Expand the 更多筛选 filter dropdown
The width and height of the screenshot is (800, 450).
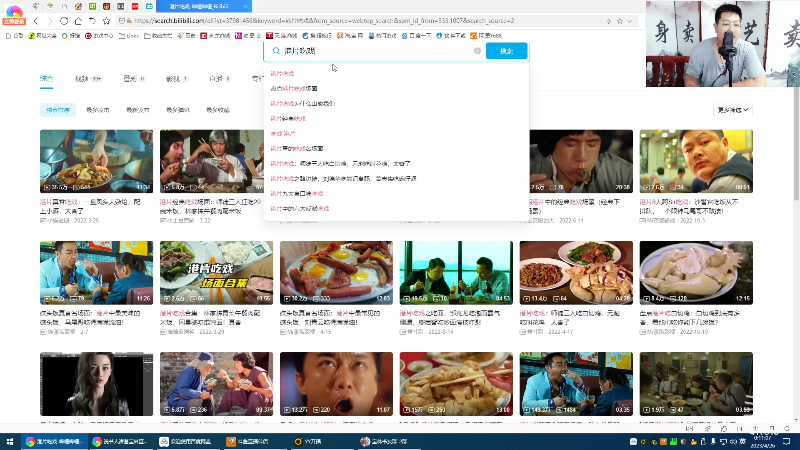[733, 110]
